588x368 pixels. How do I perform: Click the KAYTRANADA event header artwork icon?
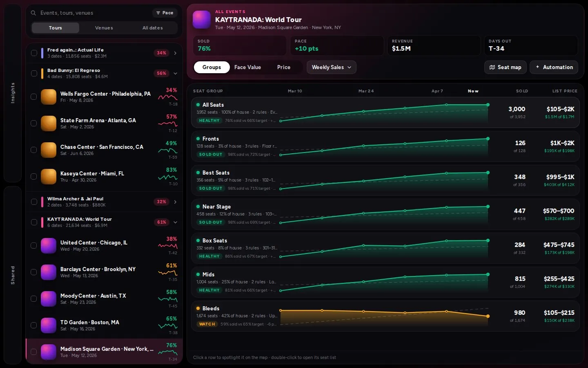[202, 20]
